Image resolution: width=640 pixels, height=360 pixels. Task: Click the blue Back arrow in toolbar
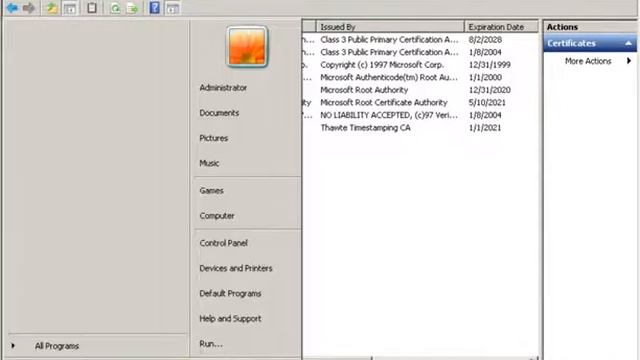coord(12,8)
